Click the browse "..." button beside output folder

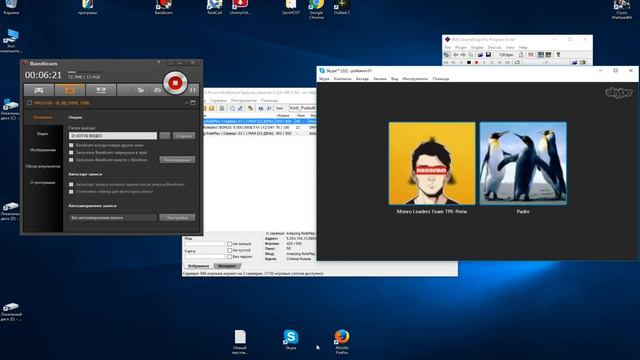click(165, 136)
